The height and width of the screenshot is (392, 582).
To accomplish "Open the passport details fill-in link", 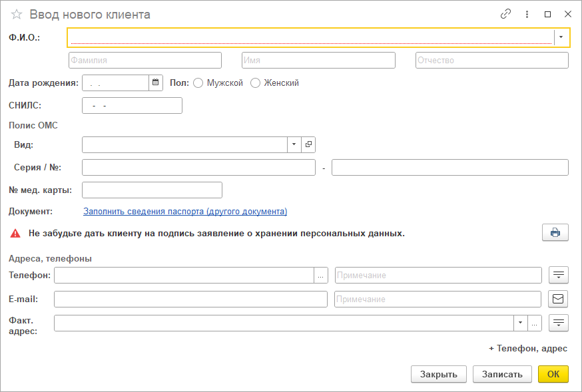I will pos(185,212).
